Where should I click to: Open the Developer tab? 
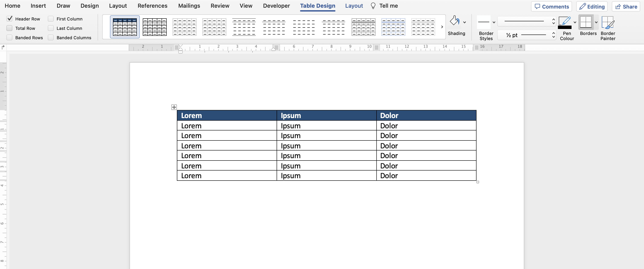[276, 6]
